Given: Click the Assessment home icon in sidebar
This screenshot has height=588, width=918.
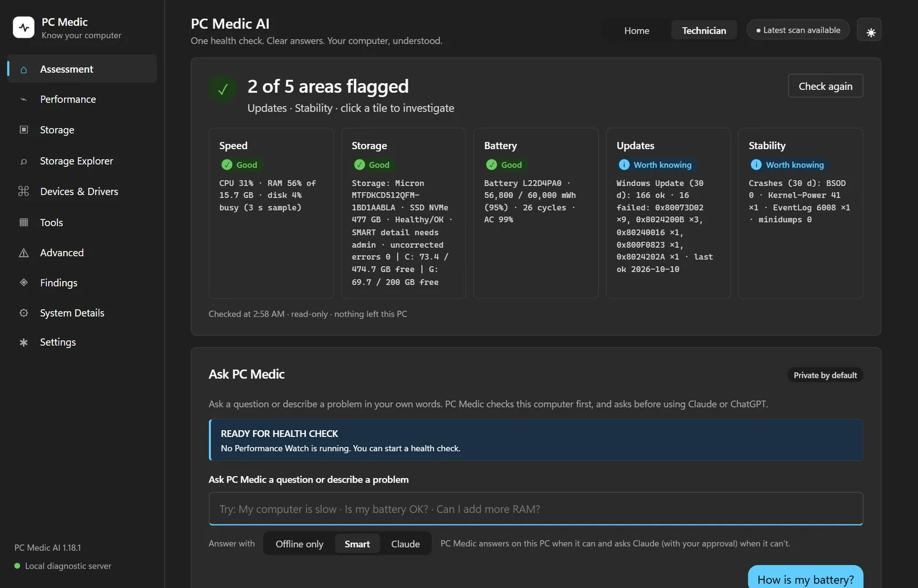Looking at the screenshot, I should point(24,69).
